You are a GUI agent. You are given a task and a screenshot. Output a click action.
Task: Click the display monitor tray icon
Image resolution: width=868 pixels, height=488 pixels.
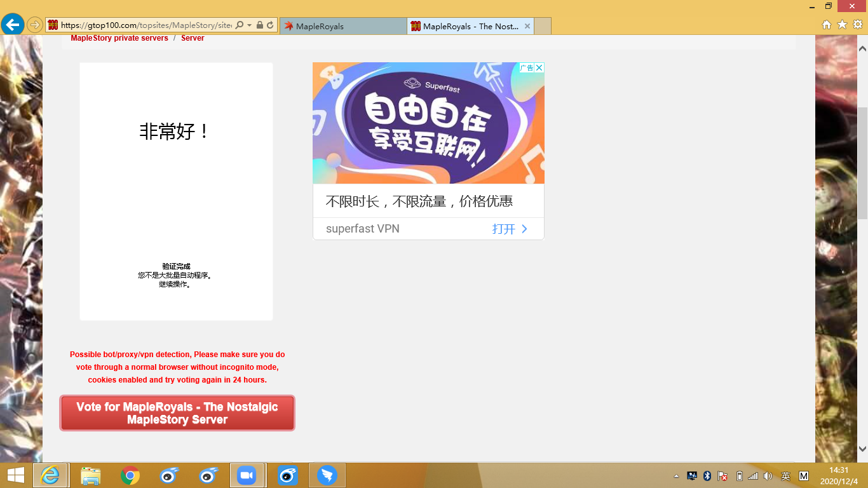(x=692, y=476)
